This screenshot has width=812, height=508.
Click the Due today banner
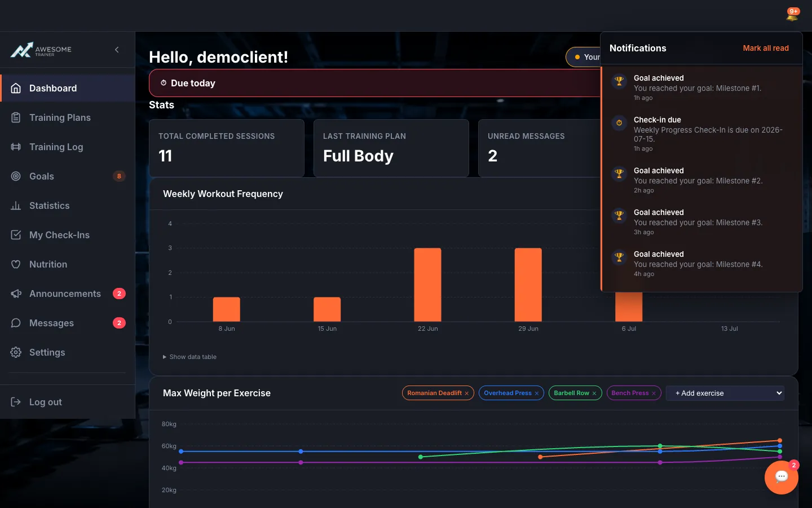tap(375, 83)
